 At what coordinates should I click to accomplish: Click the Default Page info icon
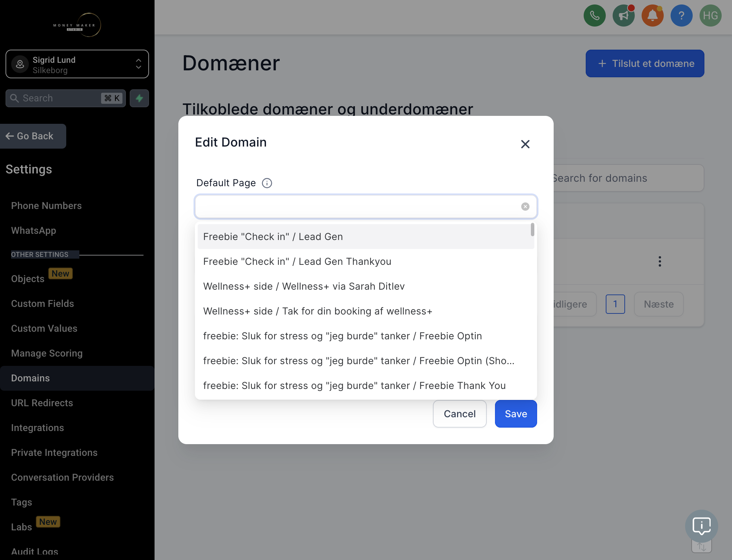click(267, 183)
